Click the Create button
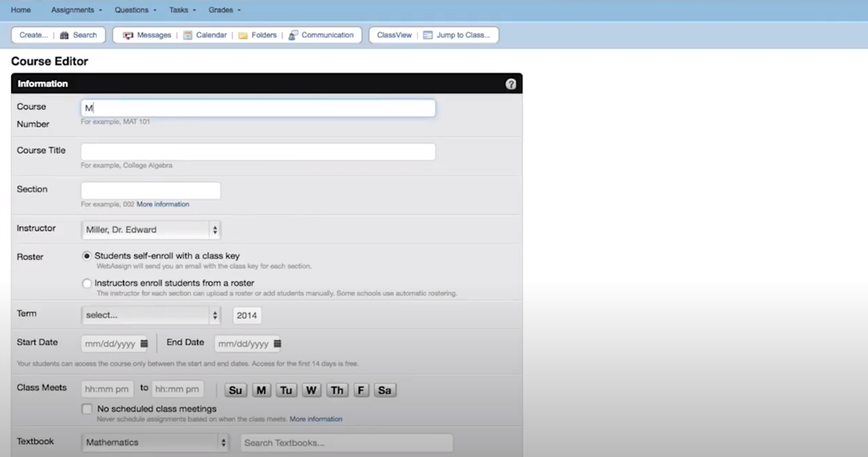Viewport: 868px width, 457px height. coord(33,35)
